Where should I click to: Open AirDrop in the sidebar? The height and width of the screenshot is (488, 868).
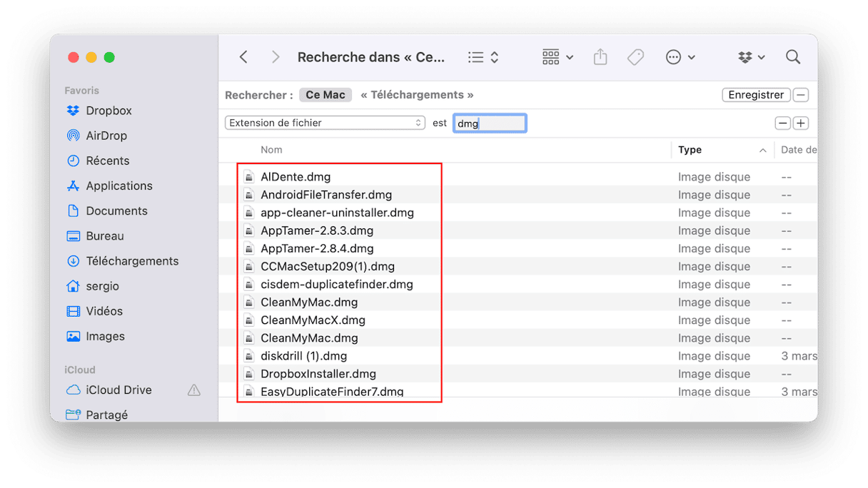point(106,136)
